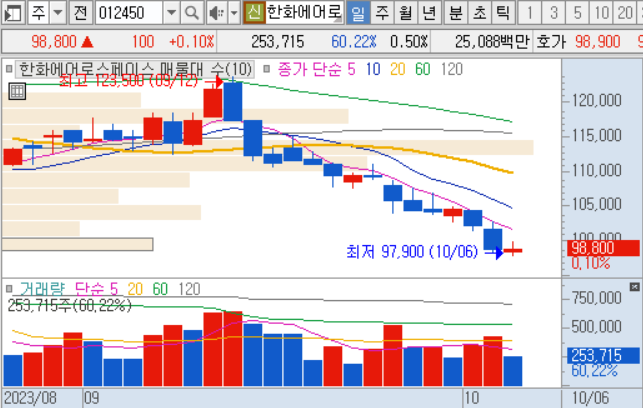
Task: Switch to the 주 weekly chart tab
Action: click(x=382, y=13)
